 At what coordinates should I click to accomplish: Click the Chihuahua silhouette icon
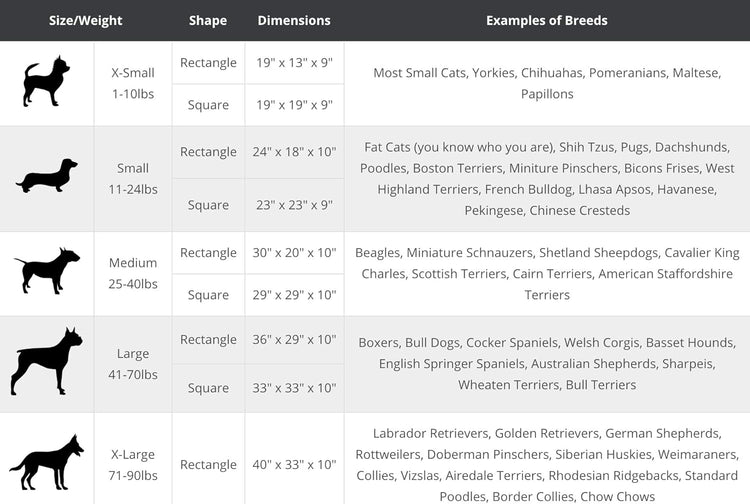(x=46, y=81)
